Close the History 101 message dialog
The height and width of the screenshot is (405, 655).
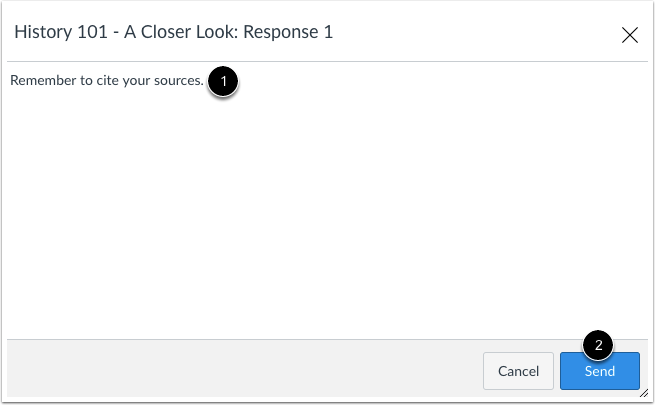coord(630,35)
